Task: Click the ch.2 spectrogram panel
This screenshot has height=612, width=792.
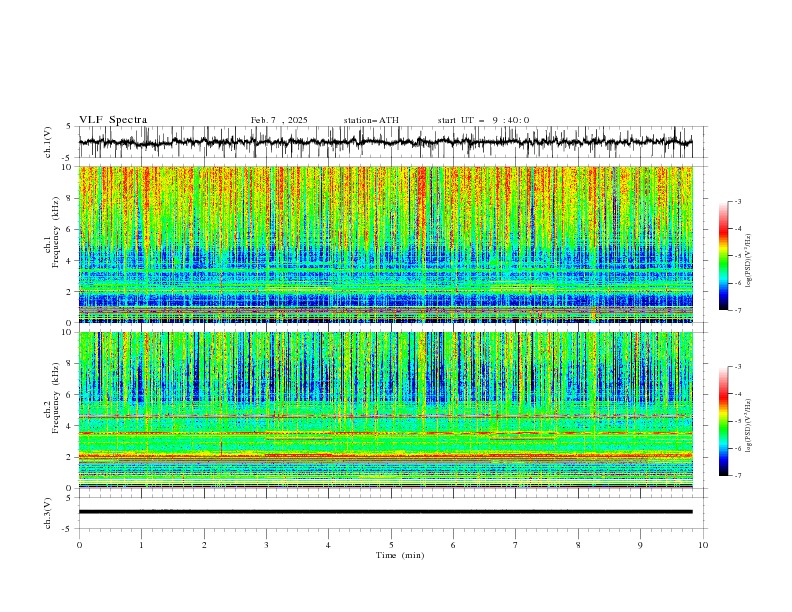Action: [x=385, y=410]
